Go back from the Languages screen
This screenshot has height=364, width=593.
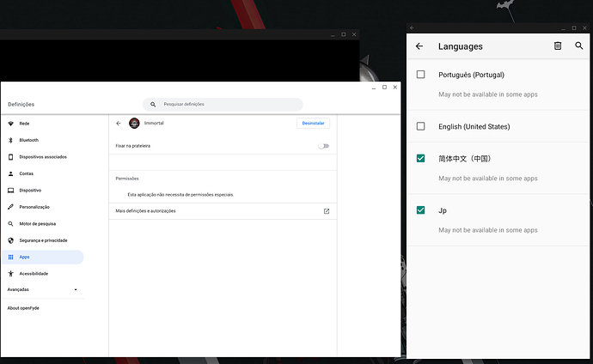[419, 46]
